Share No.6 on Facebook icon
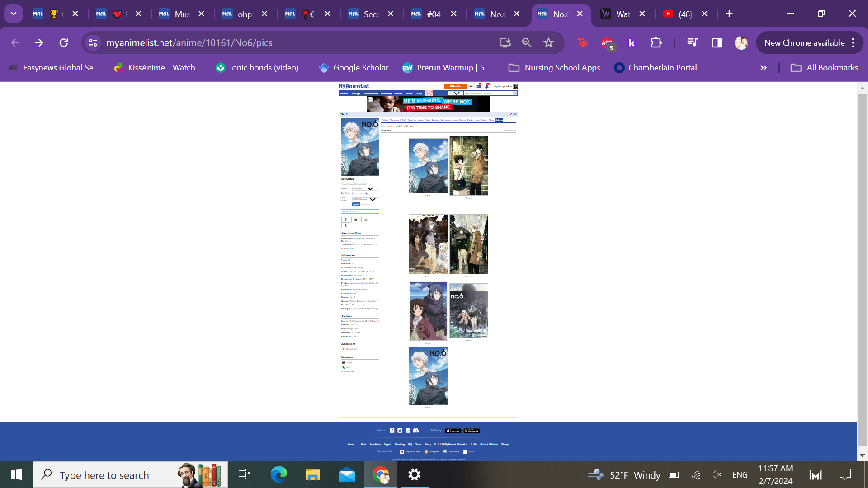This screenshot has height=488, width=868. click(x=346, y=220)
